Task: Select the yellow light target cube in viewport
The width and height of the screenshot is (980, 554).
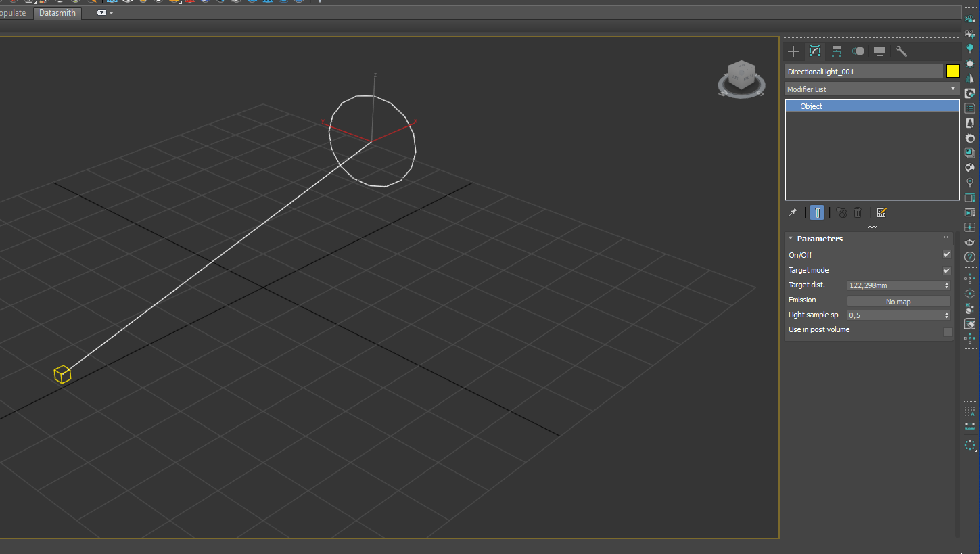Action: click(x=62, y=374)
